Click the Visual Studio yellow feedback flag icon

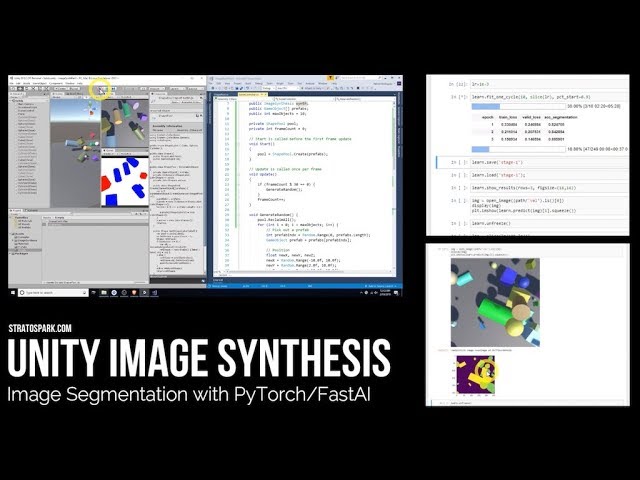[x=330, y=78]
